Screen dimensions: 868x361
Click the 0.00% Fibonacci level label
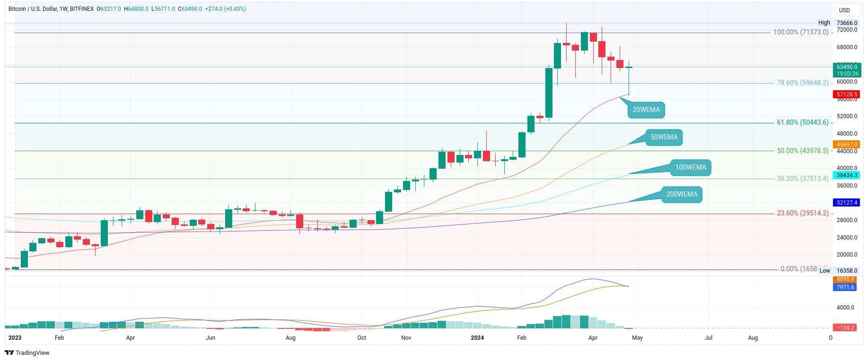(x=799, y=269)
